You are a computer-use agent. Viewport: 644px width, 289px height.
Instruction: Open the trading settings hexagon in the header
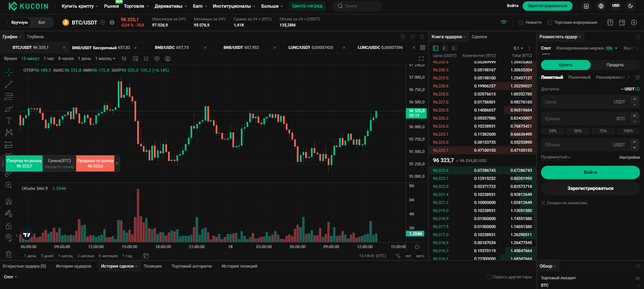tap(634, 22)
